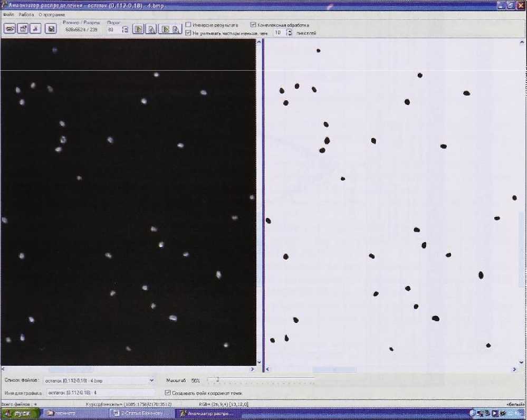Click the left image horizontal scrollbar right arrow
The height and width of the screenshot is (420, 527).
click(x=252, y=369)
